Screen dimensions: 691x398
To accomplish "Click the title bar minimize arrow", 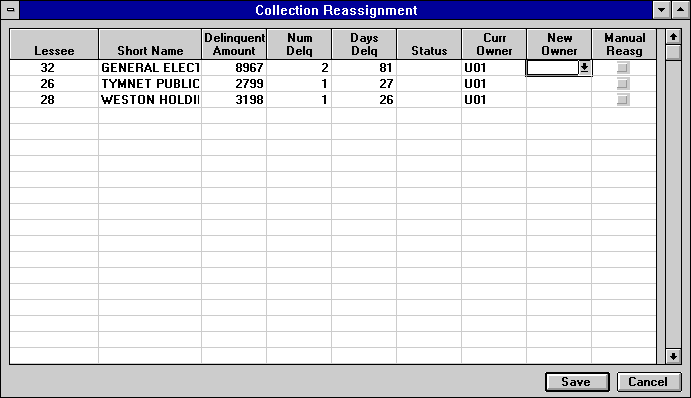I will (661, 10).
